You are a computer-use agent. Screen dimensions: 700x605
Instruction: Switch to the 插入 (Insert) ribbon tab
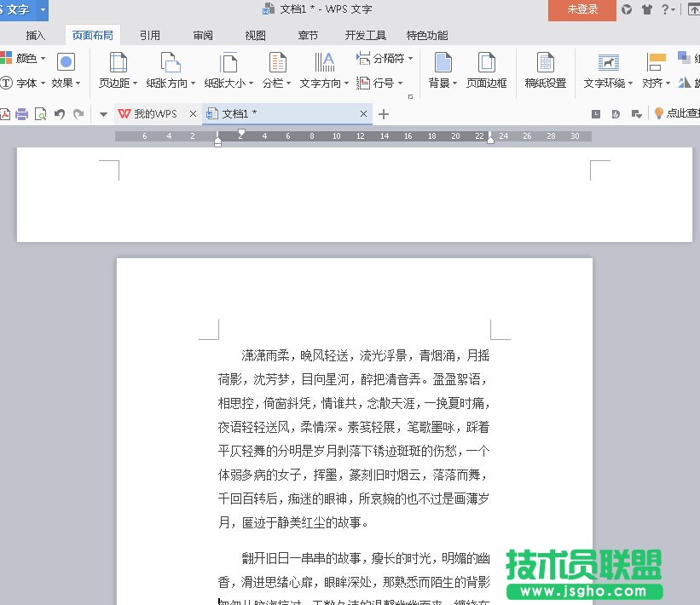36,35
